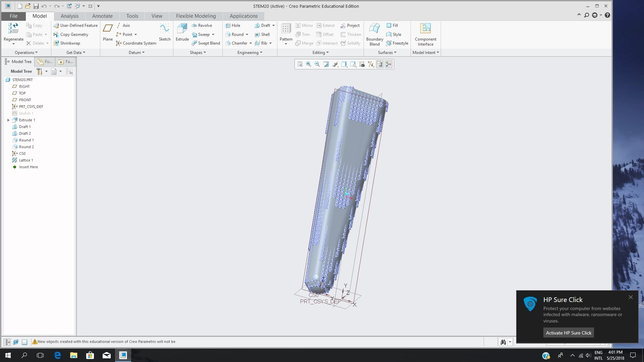Expand the Shapes group dropdown
The height and width of the screenshot is (362, 644).
pyautogui.click(x=198, y=53)
